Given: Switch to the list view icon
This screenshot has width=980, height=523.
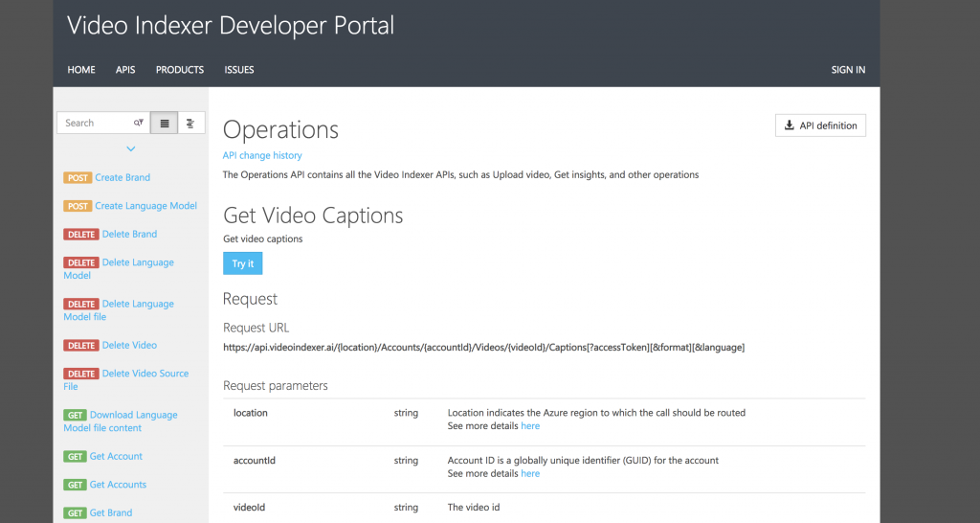Looking at the screenshot, I should (165, 124).
